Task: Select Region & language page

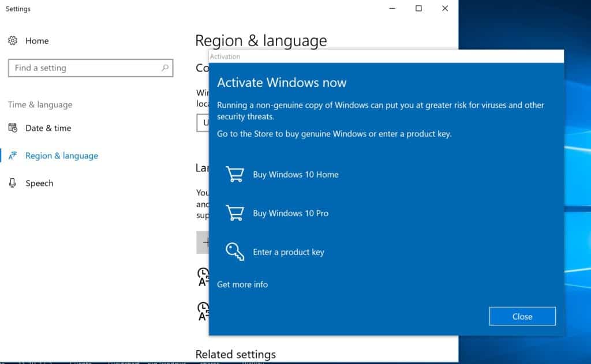Action: 62,156
